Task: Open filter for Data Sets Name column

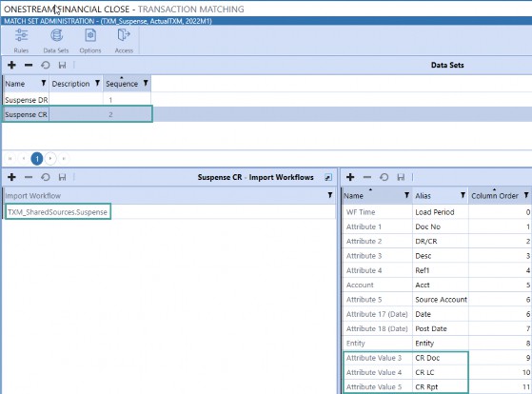Action: click(x=44, y=83)
